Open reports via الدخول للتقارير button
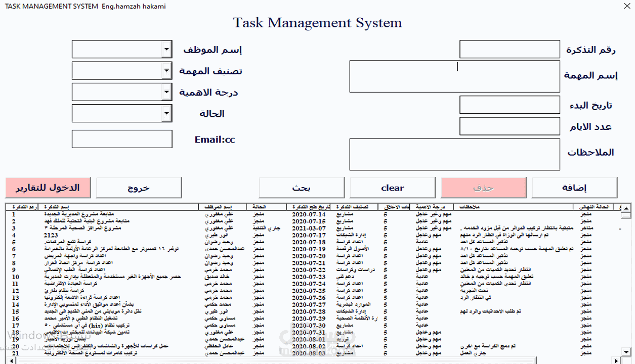This screenshot has height=364, width=635. tap(48, 188)
